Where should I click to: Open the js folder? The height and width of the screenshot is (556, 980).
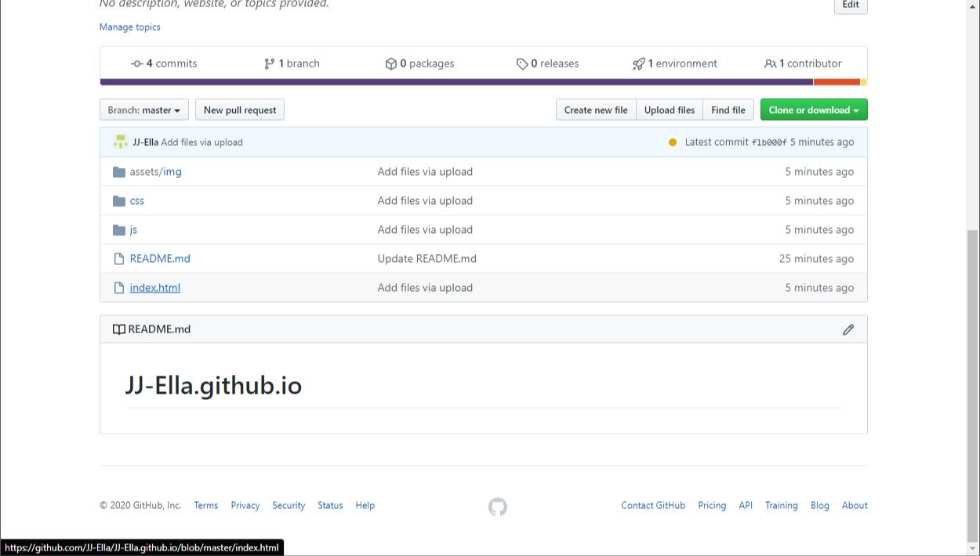coord(133,230)
